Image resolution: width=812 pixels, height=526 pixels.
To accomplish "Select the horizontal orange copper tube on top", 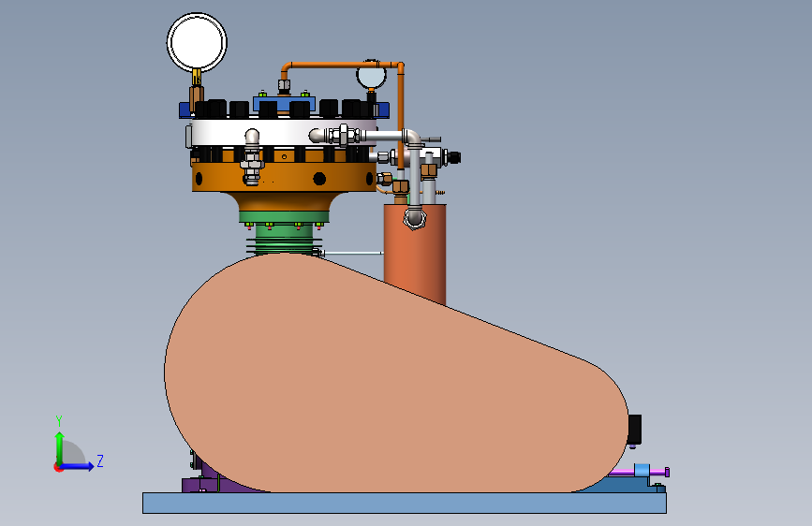I will click(342, 66).
